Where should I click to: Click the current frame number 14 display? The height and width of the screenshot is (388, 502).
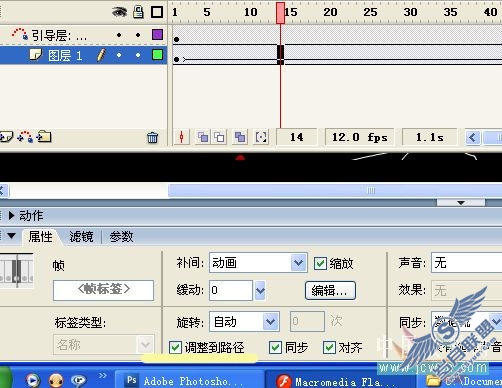296,137
